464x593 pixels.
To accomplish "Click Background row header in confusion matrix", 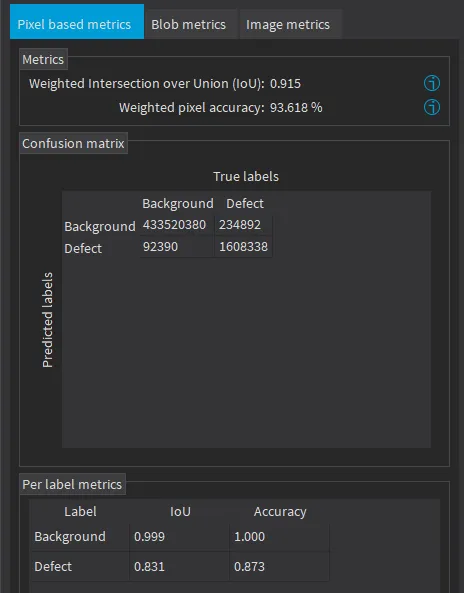I will coord(100,226).
